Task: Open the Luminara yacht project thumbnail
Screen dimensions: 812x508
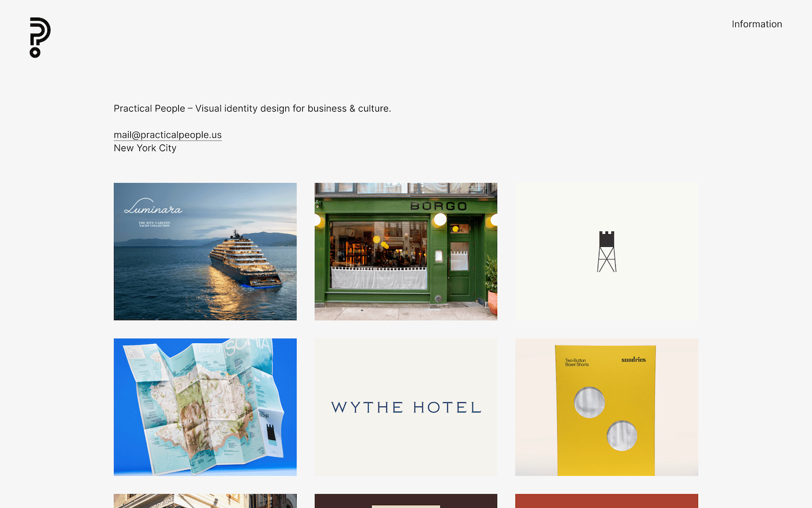Action: tap(205, 251)
